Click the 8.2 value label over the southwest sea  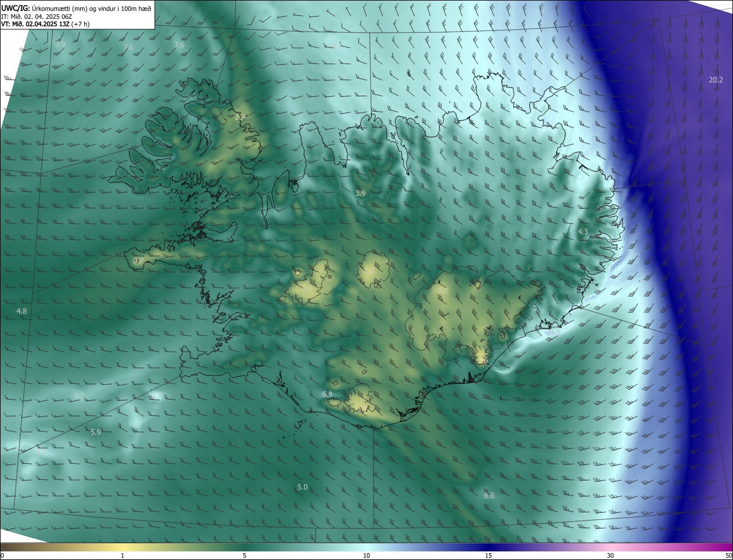(79, 396)
